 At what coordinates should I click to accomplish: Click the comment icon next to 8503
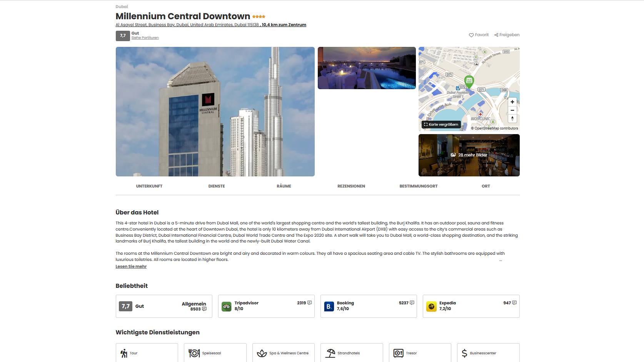[x=204, y=309]
